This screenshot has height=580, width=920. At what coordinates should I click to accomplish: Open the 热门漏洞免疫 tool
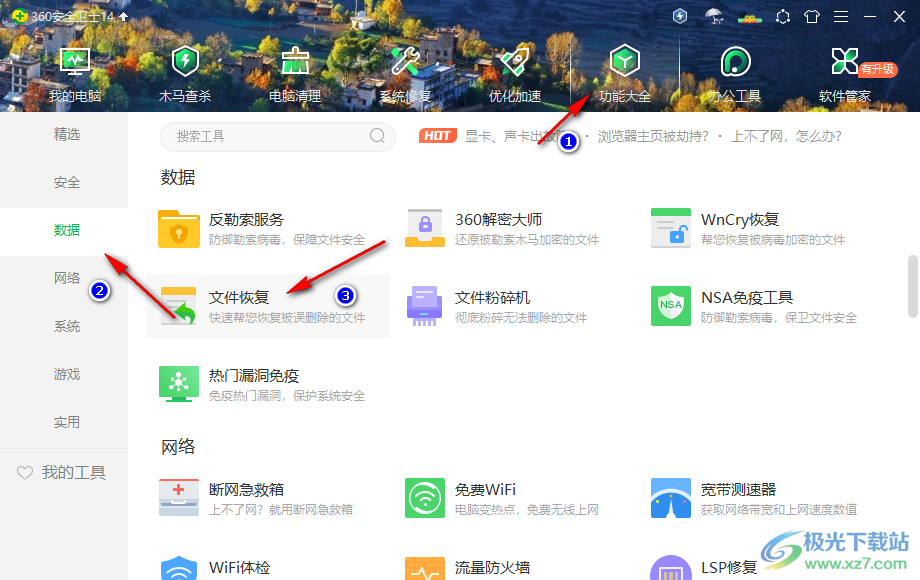(262, 384)
